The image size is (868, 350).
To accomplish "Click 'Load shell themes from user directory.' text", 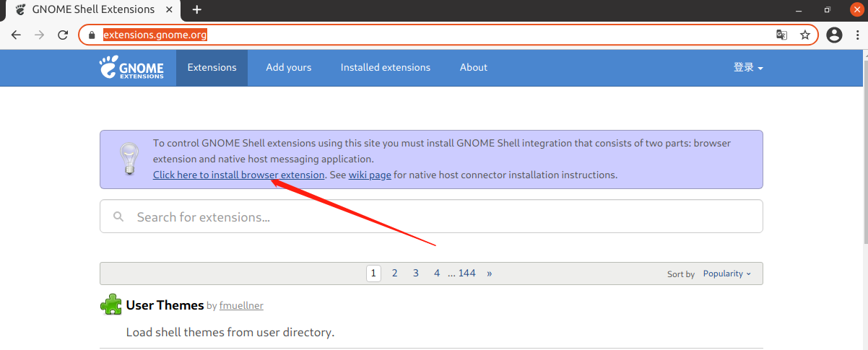I will [x=230, y=333].
